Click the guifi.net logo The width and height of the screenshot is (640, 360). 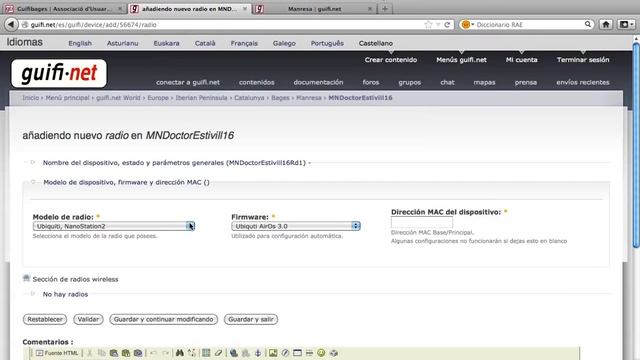(x=59, y=73)
